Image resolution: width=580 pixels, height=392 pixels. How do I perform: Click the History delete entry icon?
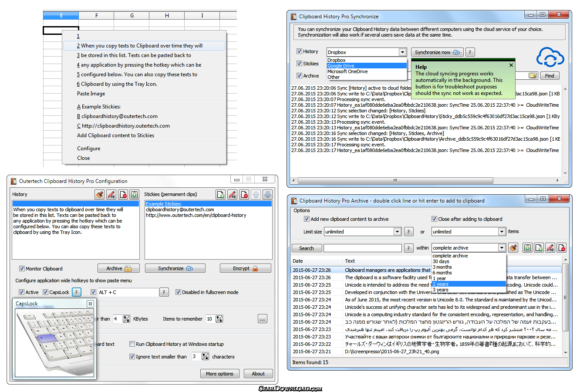pos(123,194)
